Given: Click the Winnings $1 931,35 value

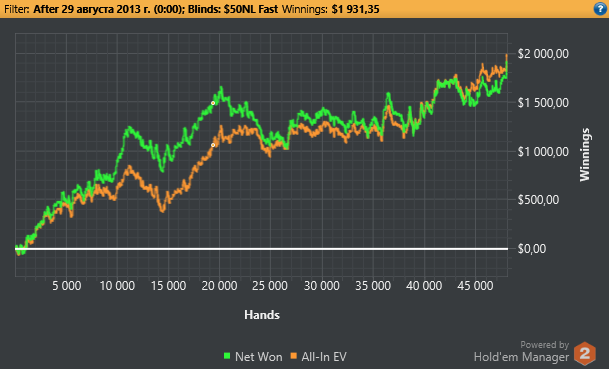Looking at the screenshot, I should pyautogui.click(x=355, y=9).
